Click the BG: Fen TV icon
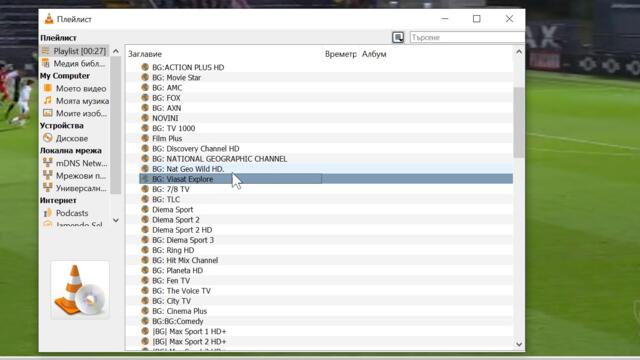Viewport: 640px width, 360px height. 145,281
